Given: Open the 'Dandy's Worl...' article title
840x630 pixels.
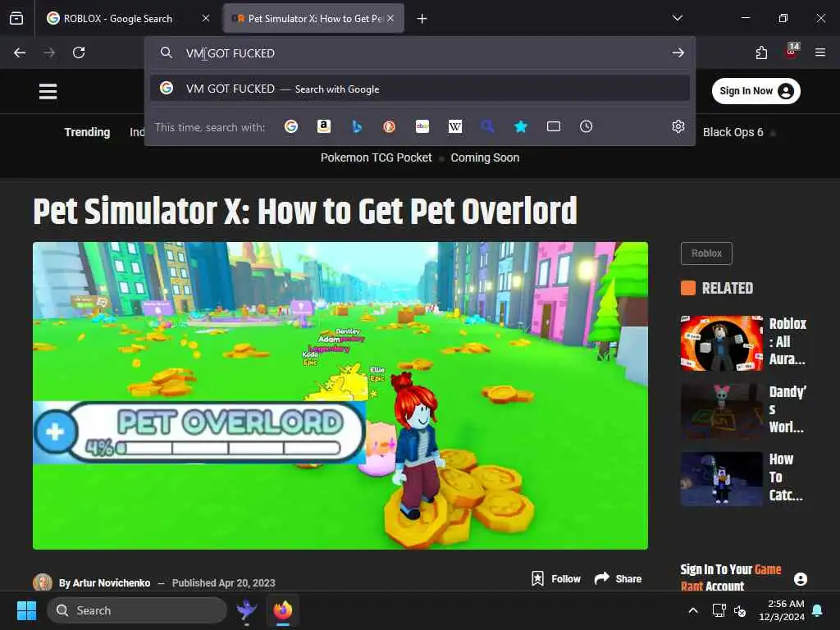Looking at the screenshot, I should (787, 409).
